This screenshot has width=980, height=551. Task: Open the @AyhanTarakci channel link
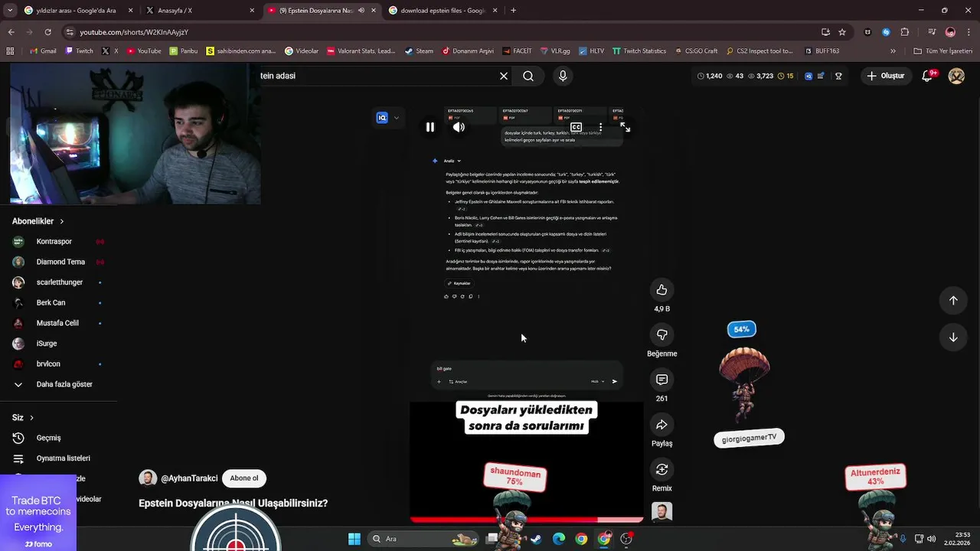pos(189,478)
